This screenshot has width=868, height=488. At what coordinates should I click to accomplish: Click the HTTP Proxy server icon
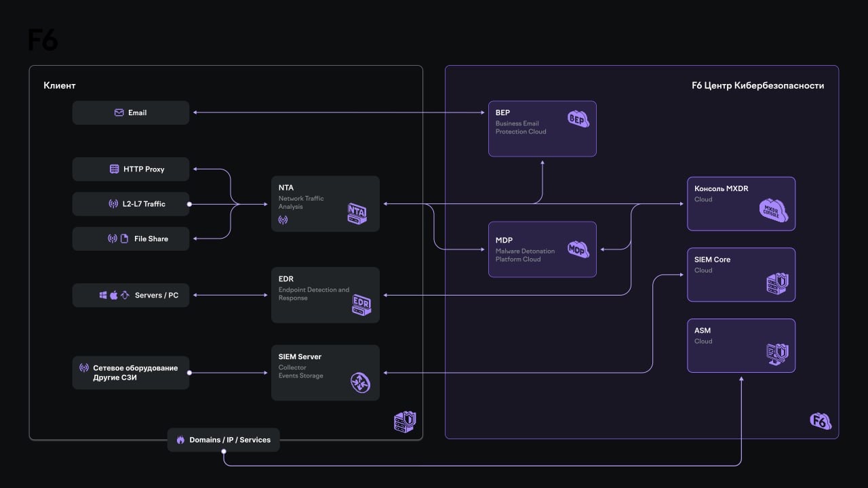pos(115,169)
